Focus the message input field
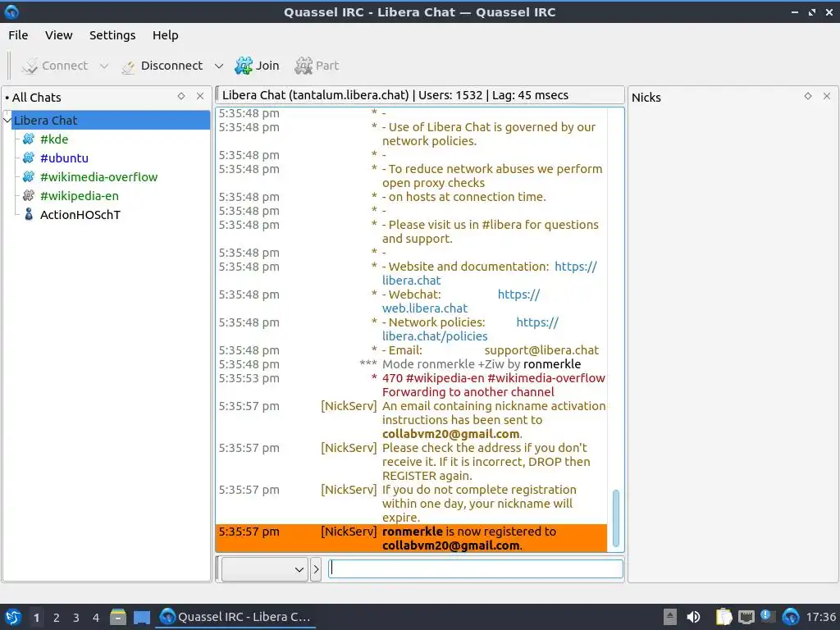The image size is (840, 630). 475,569
